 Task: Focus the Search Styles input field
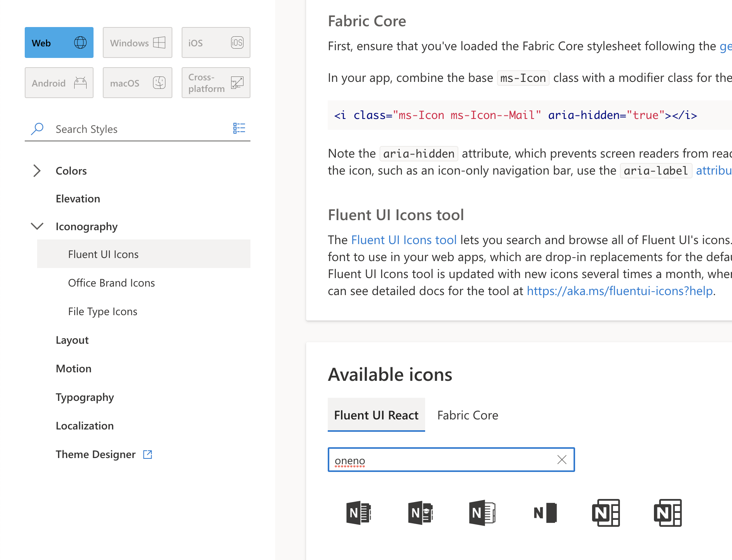[138, 129]
